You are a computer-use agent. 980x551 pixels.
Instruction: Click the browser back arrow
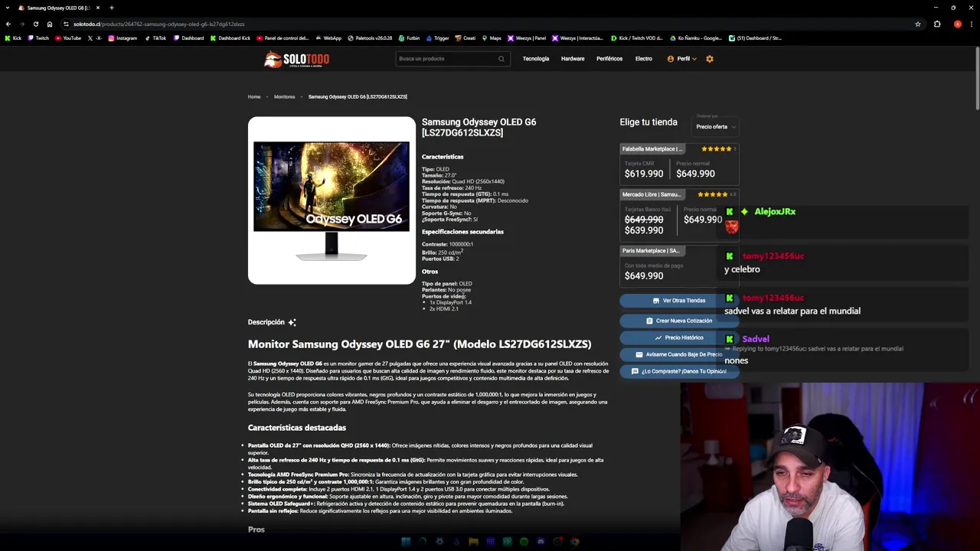coord(8,24)
